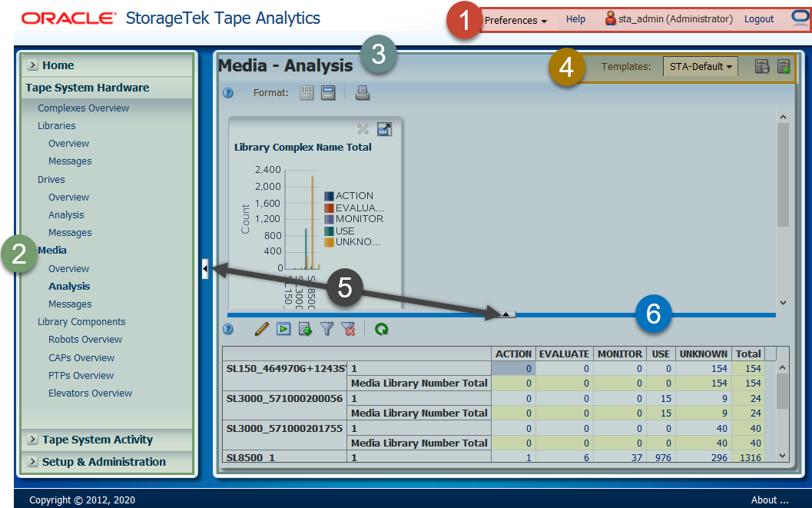Click the sta_admin user icon
Screen dimensions: 812x508
click(611, 18)
